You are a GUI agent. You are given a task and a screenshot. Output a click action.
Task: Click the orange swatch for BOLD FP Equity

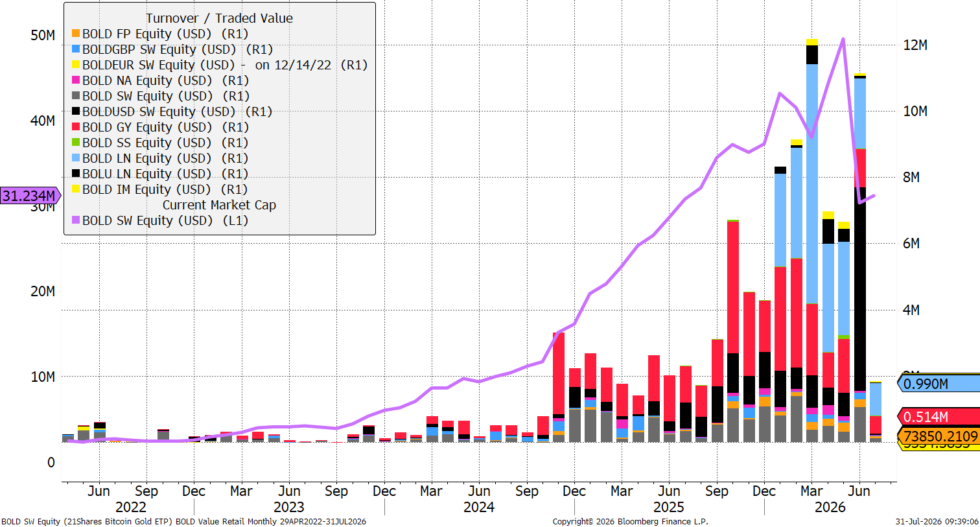tap(76, 34)
